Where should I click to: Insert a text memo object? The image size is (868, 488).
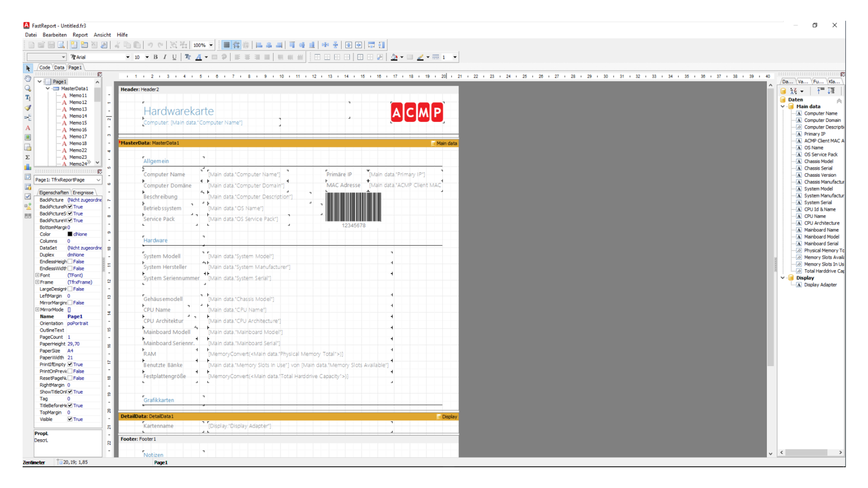tap(28, 127)
